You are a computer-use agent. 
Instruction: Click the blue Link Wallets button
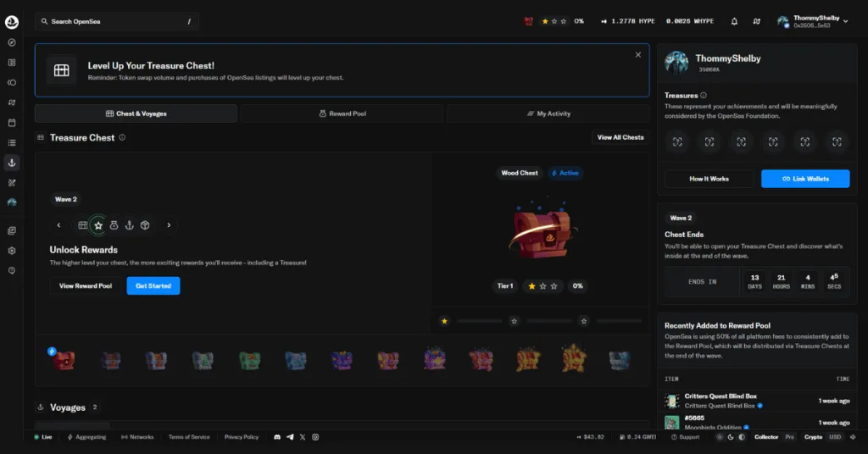click(x=805, y=179)
